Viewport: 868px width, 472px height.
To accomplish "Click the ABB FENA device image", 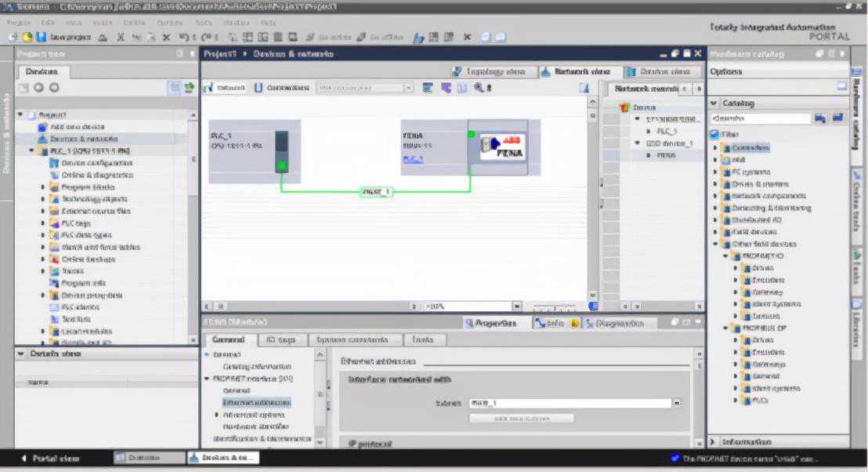I will point(503,147).
